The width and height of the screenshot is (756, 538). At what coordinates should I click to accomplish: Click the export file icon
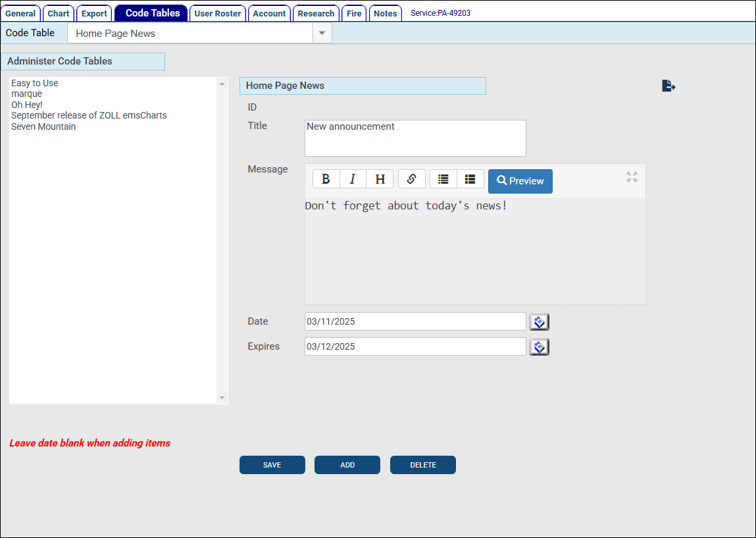tap(668, 86)
